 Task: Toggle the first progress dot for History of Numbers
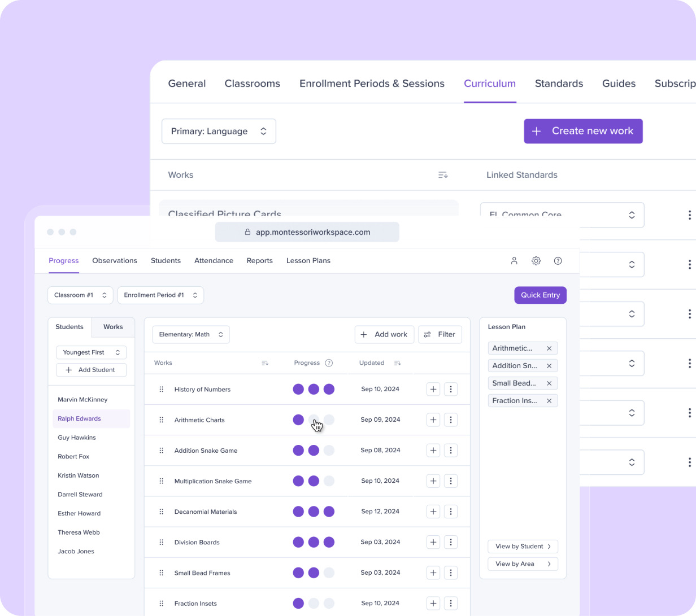pyautogui.click(x=298, y=389)
